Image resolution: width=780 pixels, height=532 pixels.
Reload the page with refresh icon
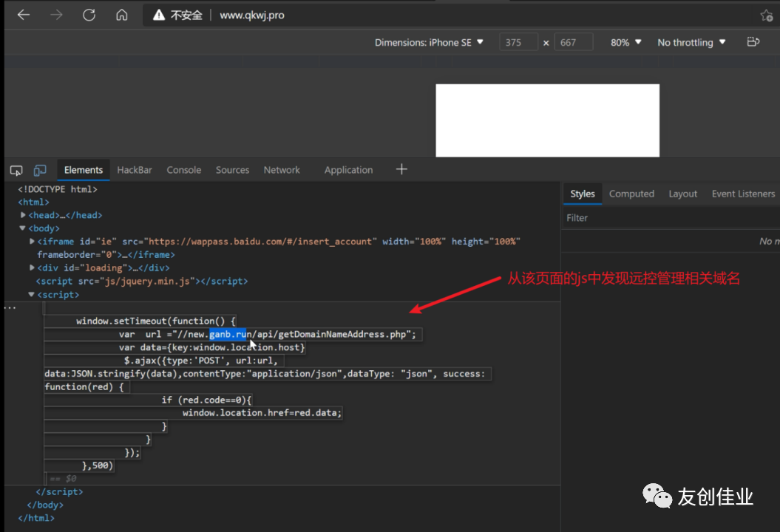[89, 15]
